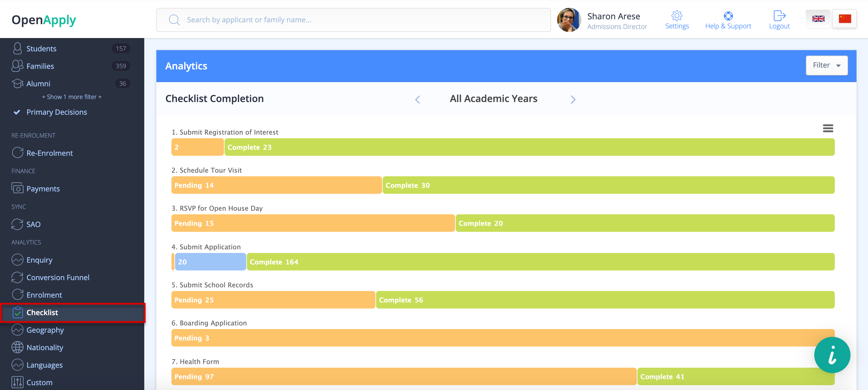Click the Logout arrow icon
This screenshot has height=390, width=868.
click(x=779, y=15)
